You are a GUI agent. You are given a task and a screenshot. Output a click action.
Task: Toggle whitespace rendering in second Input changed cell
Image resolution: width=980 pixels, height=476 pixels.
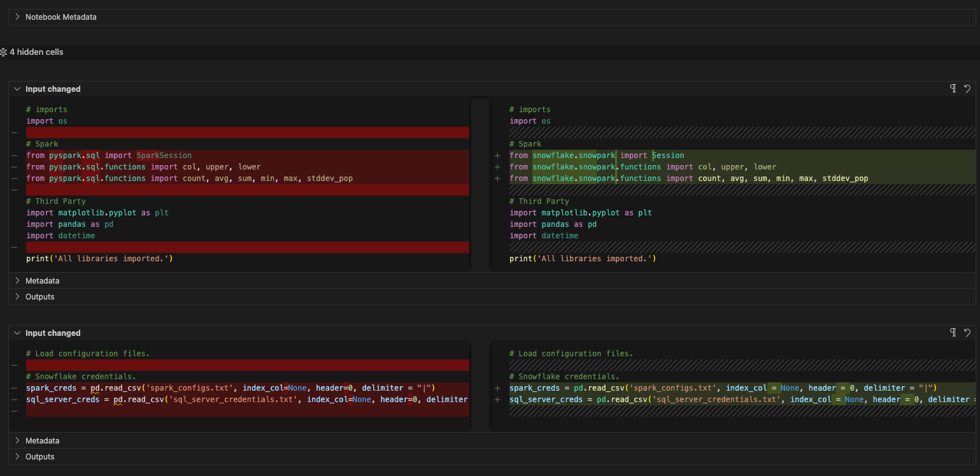[x=953, y=332]
